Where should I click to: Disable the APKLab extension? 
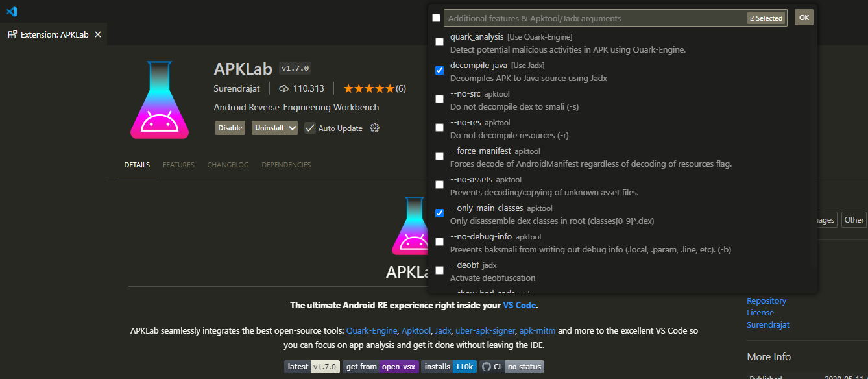[x=230, y=128]
